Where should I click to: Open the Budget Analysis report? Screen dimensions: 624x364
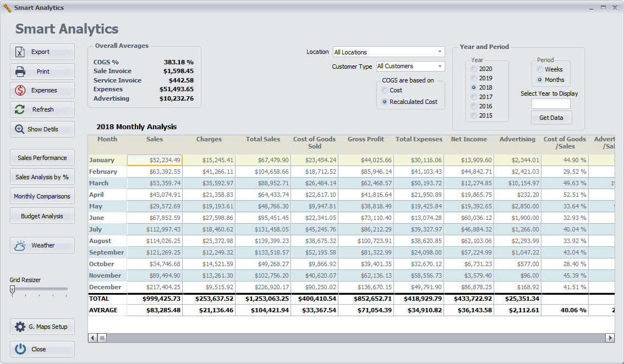42,216
